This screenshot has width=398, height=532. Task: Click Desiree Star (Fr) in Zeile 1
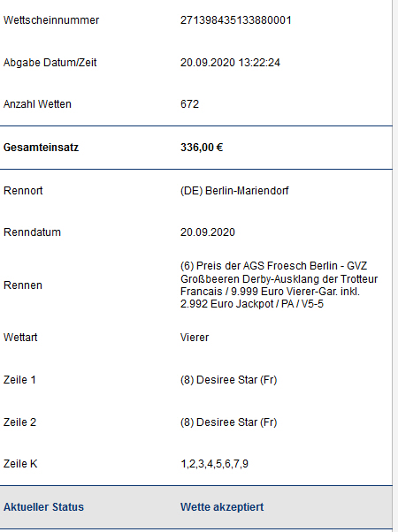tap(228, 380)
